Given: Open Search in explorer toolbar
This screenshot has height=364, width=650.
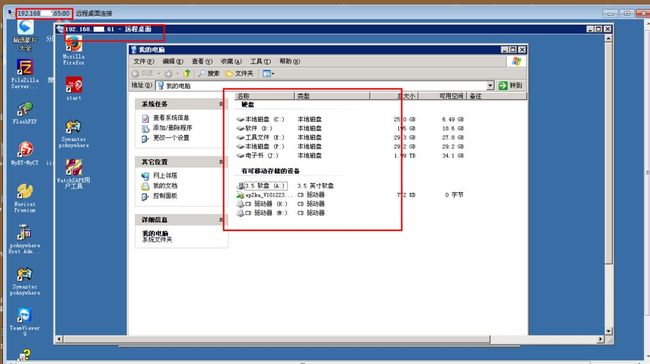Looking at the screenshot, I should coord(209,73).
